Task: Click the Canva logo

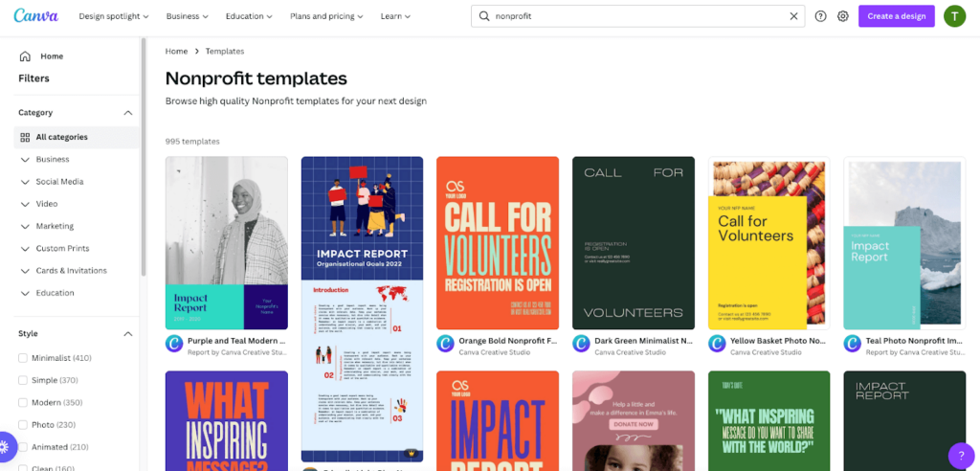Action: [36, 15]
